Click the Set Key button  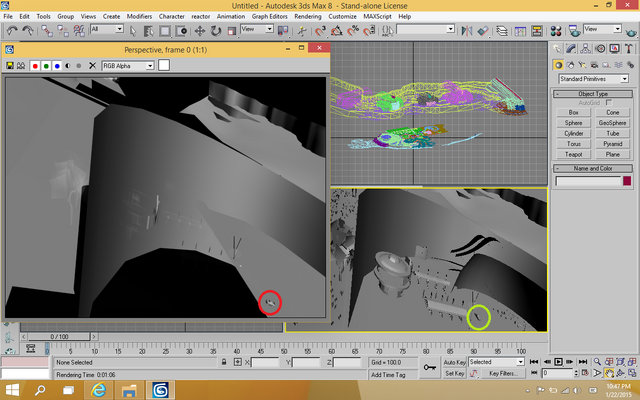tap(455, 373)
